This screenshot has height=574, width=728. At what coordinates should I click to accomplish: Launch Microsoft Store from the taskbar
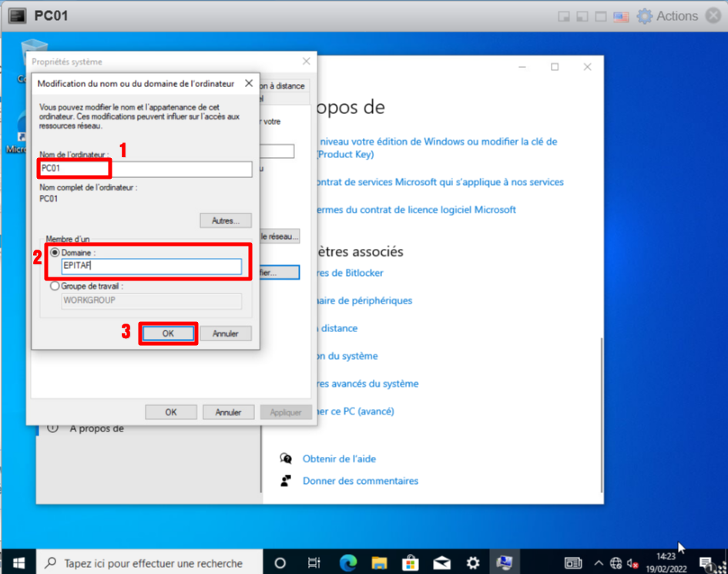point(410,562)
